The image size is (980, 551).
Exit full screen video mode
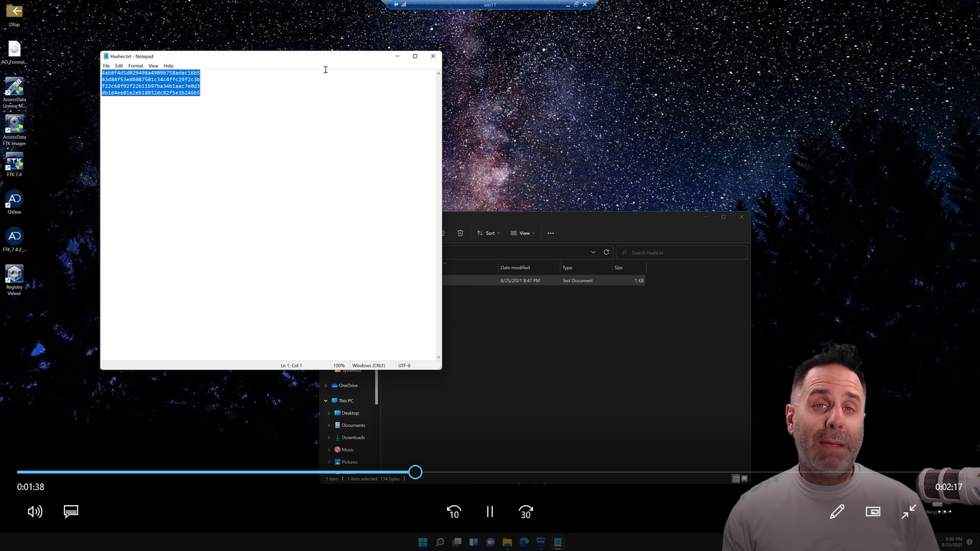(x=909, y=512)
